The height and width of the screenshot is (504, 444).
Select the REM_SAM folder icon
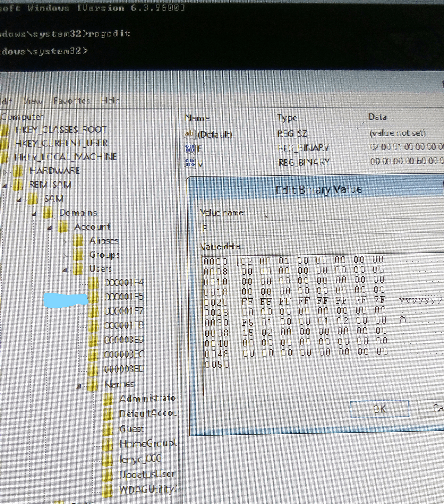(17, 185)
